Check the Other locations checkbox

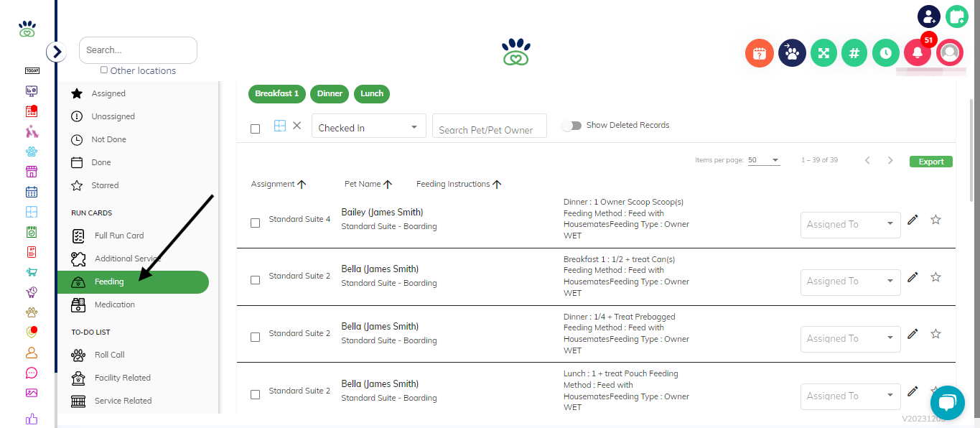click(104, 70)
